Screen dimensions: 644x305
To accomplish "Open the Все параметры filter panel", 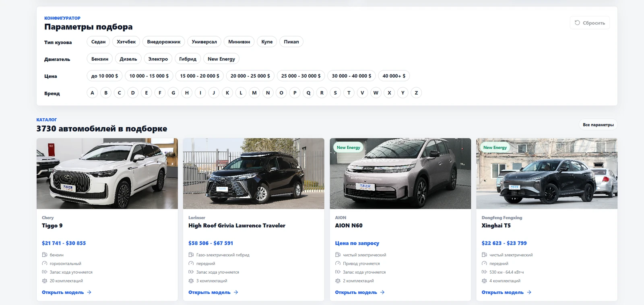I will (x=598, y=125).
